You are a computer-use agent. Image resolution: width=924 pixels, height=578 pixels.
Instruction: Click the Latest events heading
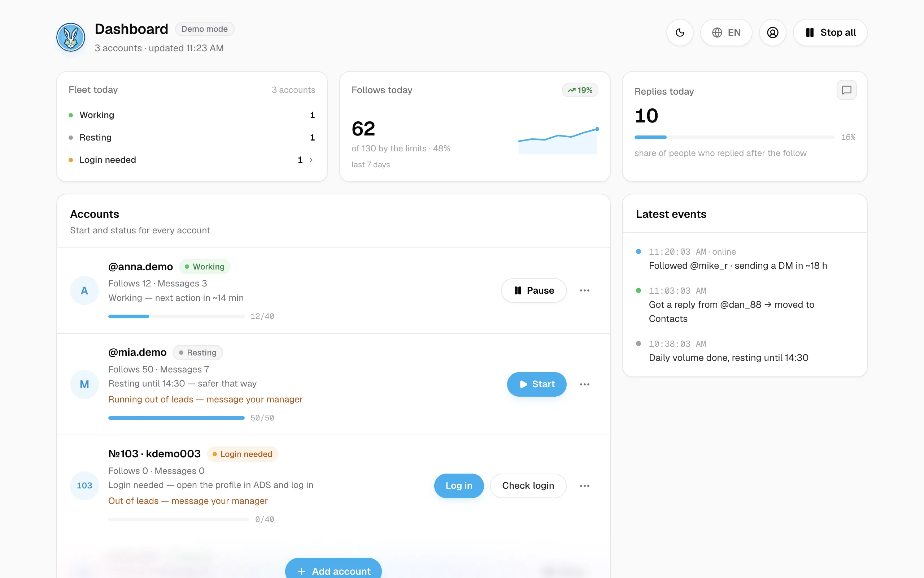click(x=671, y=214)
